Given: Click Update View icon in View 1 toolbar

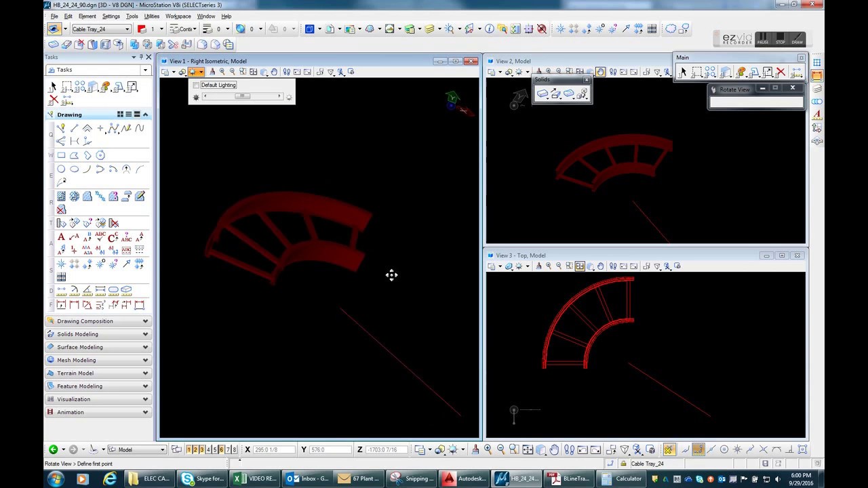Looking at the screenshot, I should 212,72.
